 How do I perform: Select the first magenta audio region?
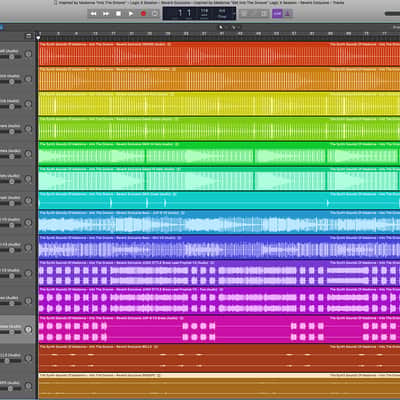click(x=184, y=329)
